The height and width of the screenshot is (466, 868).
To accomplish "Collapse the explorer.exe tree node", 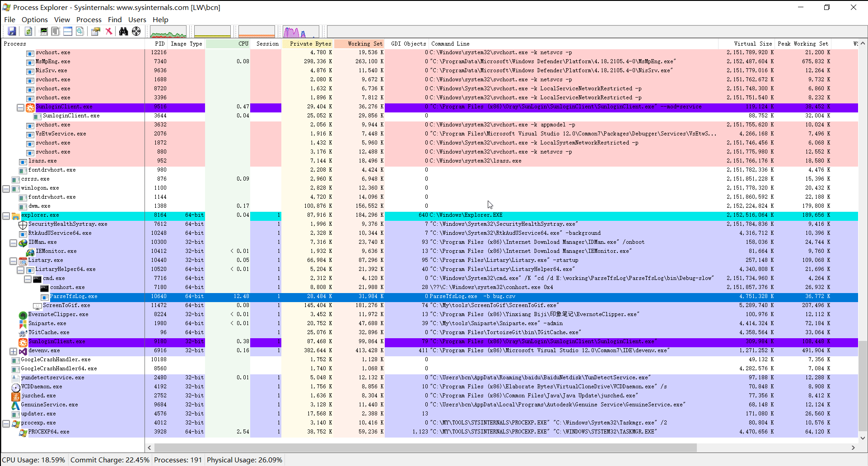I will 6,216.
